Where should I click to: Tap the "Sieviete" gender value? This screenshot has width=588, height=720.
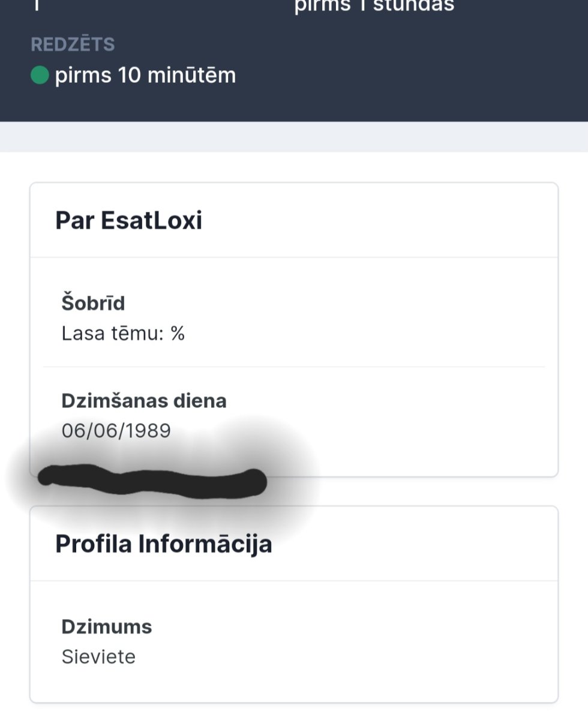98,657
